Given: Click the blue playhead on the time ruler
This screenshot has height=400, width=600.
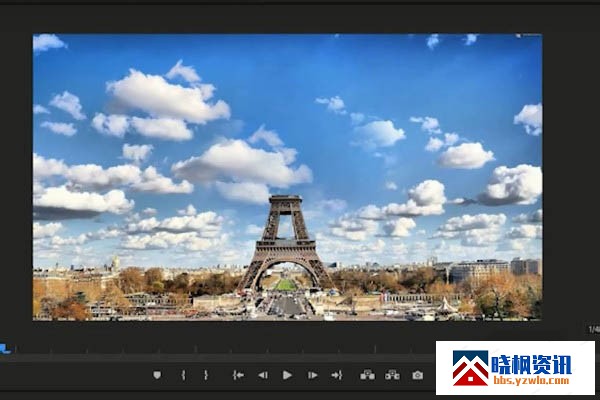Looking at the screenshot, I should 5,349.
